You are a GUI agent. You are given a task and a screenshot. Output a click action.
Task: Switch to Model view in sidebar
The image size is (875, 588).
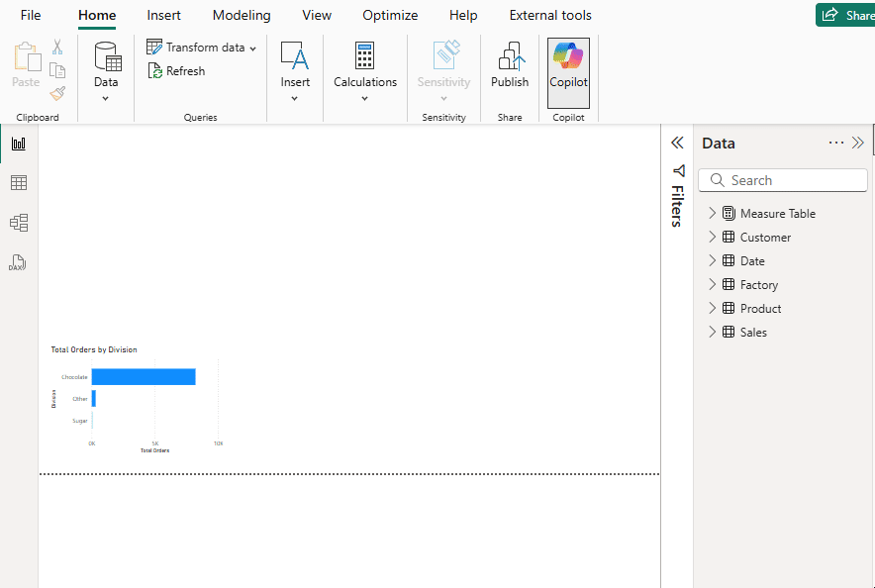(19, 223)
